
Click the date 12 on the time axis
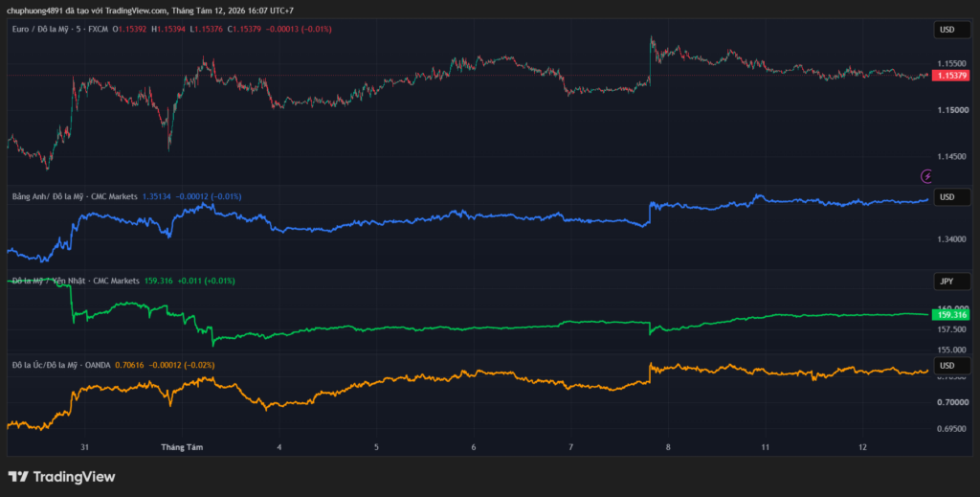863,447
